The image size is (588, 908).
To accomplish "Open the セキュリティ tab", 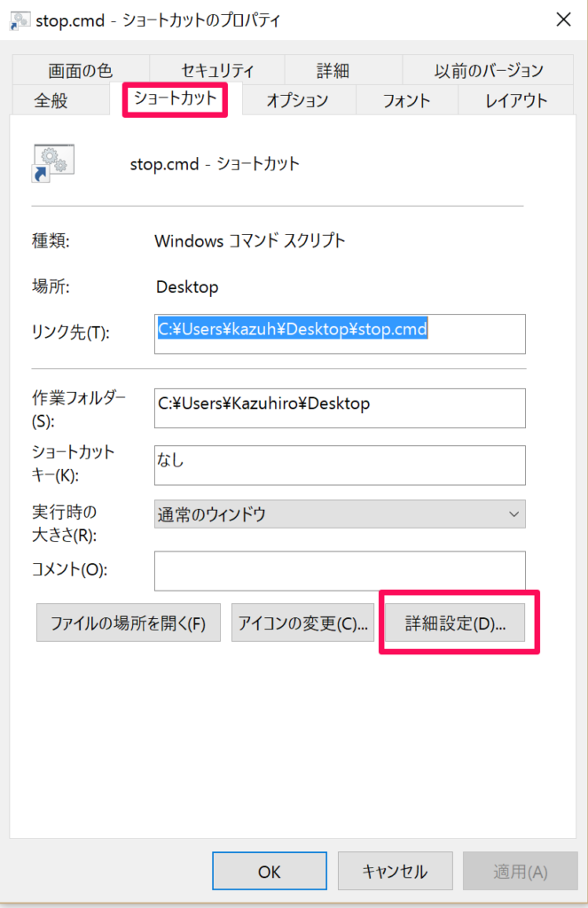I will click(x=216, y=69).
